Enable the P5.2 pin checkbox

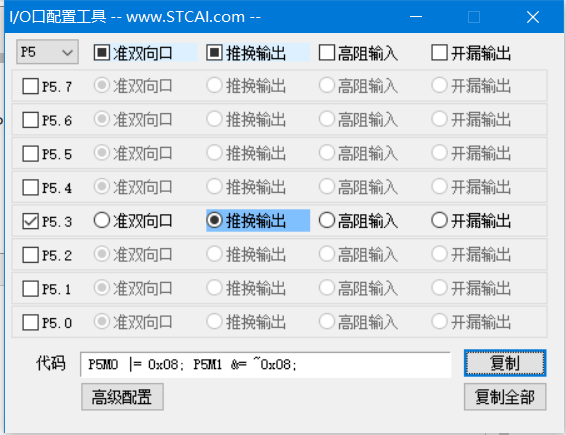[30, 255]
